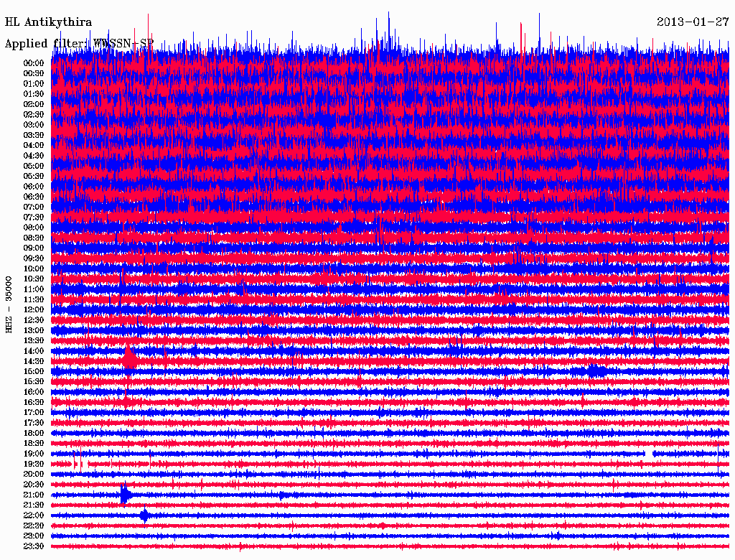Click the 11:30 time label
The width and height of the screenshot is (735, 560).
tap(34, 299)
